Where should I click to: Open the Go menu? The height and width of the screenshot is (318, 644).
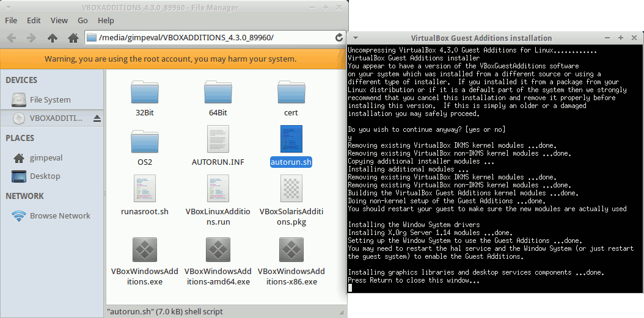pos(82,21)
